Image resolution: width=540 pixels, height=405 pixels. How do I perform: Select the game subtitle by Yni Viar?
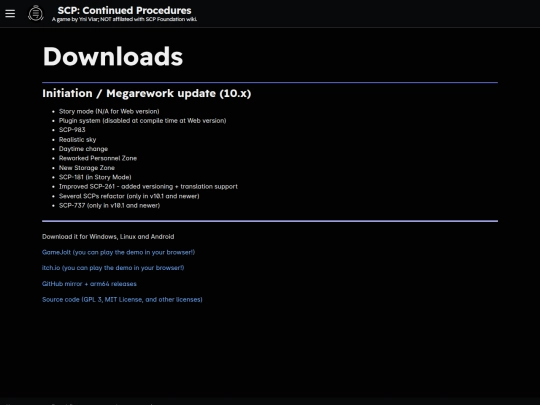pyautogui.click(x=124, y=19)
